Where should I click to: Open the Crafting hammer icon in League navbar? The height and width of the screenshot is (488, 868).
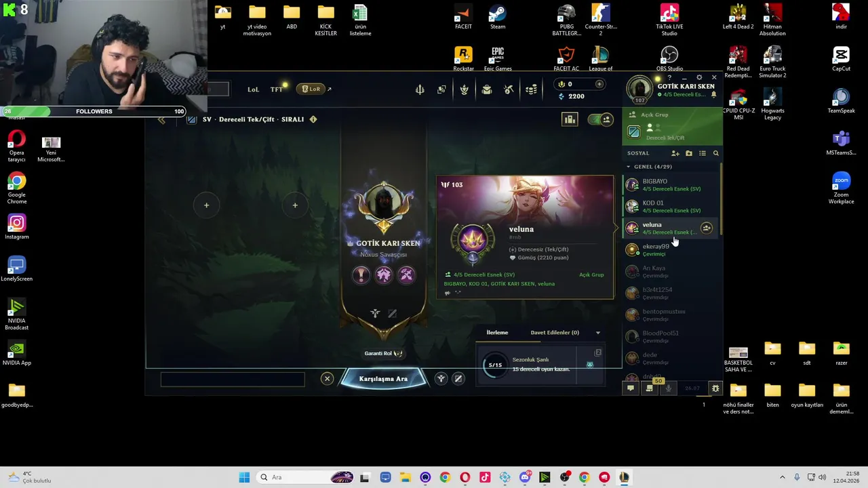click(x=509, y=89)
